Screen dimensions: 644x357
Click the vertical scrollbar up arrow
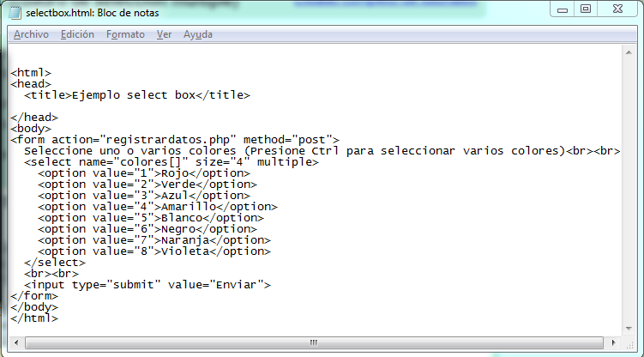point(629,52)
